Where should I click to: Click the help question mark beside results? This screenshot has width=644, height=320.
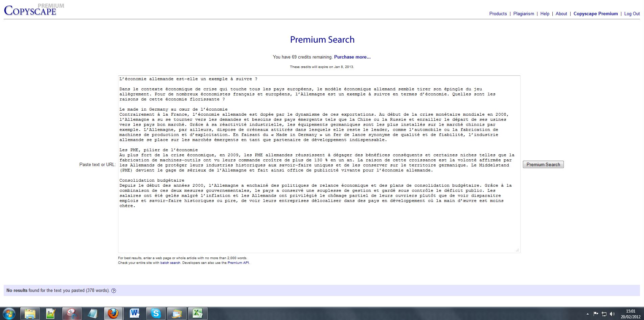coord(114,291)
